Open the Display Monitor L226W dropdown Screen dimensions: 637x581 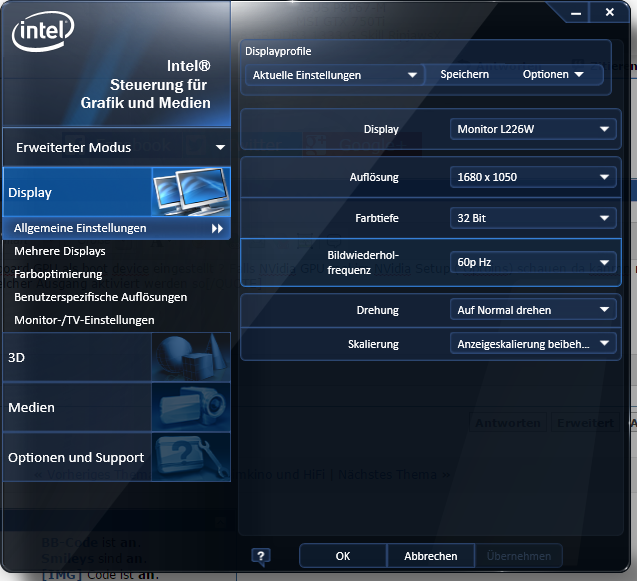point(533,129)
